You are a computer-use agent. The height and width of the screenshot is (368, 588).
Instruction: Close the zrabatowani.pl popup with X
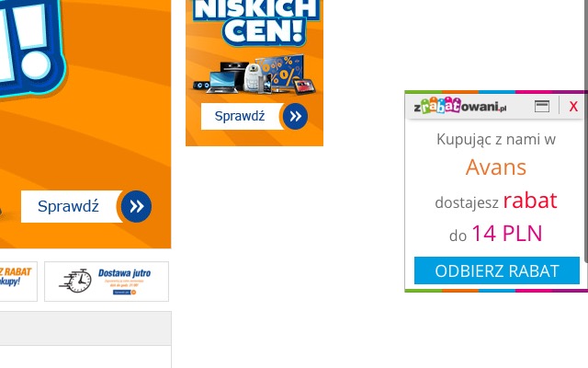tap(573, 107)
